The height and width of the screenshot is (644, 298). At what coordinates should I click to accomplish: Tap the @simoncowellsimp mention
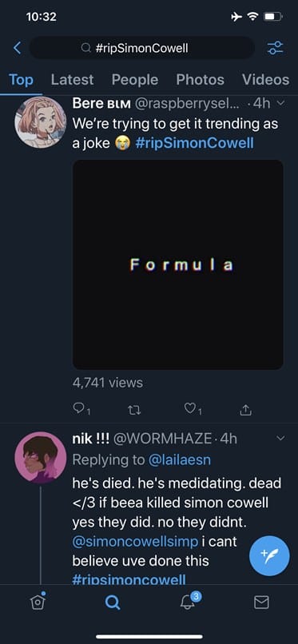coord(137,542)
